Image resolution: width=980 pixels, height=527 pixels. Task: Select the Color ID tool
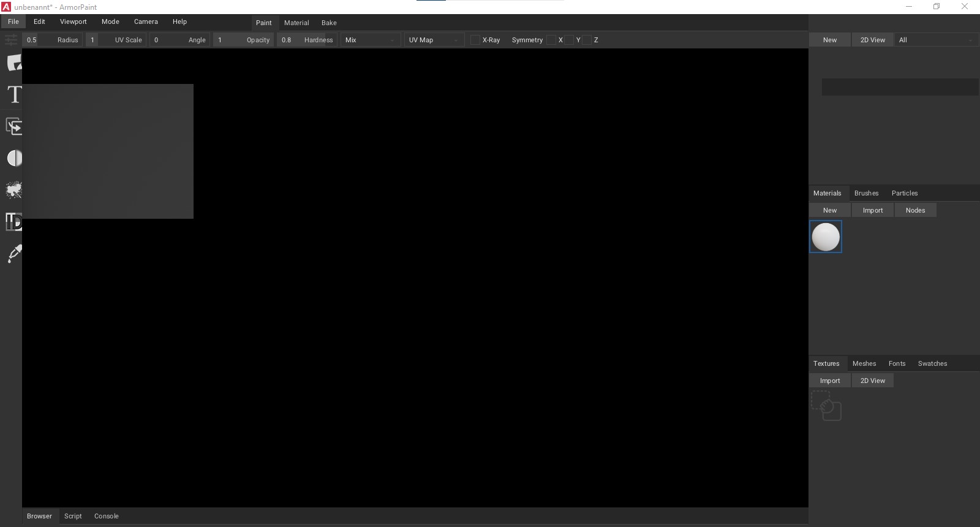click(x=14, y=222)
